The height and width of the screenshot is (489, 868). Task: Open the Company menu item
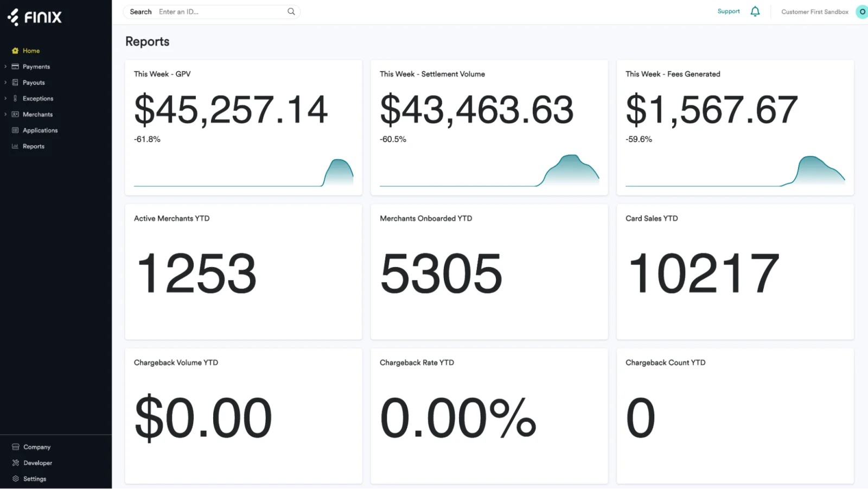coord(36,446)
